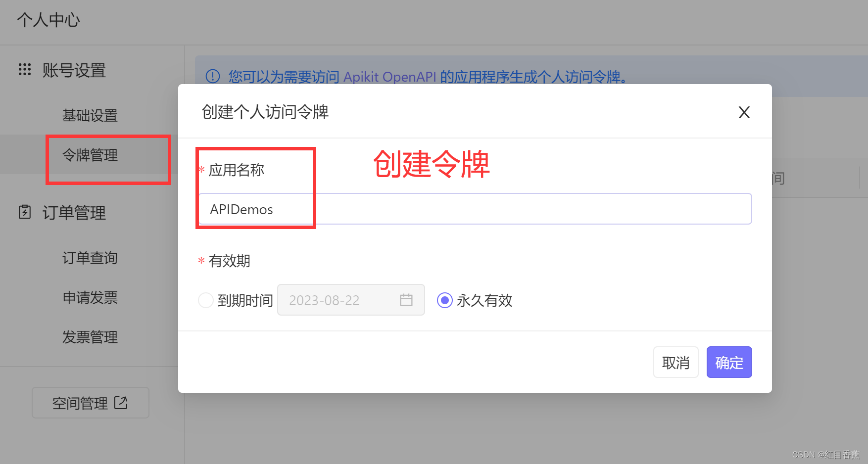Open the 订单查询 page
The width and height of the screenshot is (868, 464).
90,257
